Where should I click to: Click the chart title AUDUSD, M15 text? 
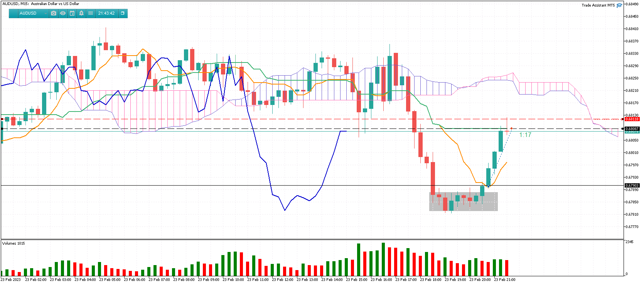40,3
